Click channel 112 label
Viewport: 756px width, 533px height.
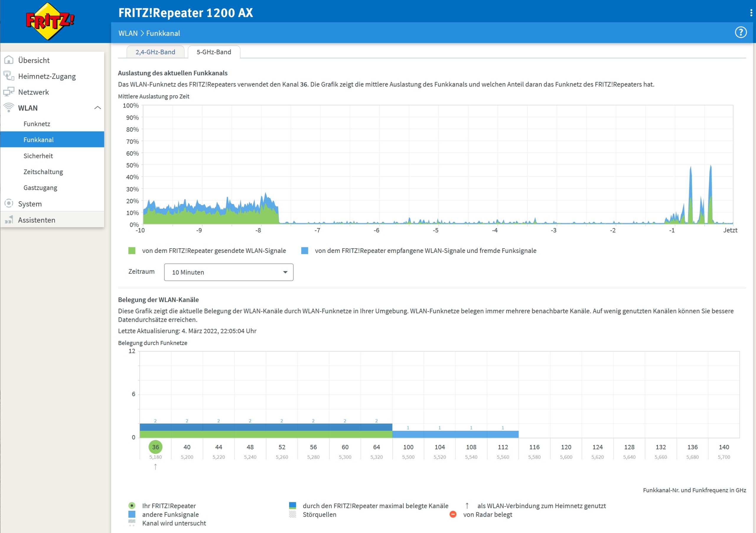(503, 447)
